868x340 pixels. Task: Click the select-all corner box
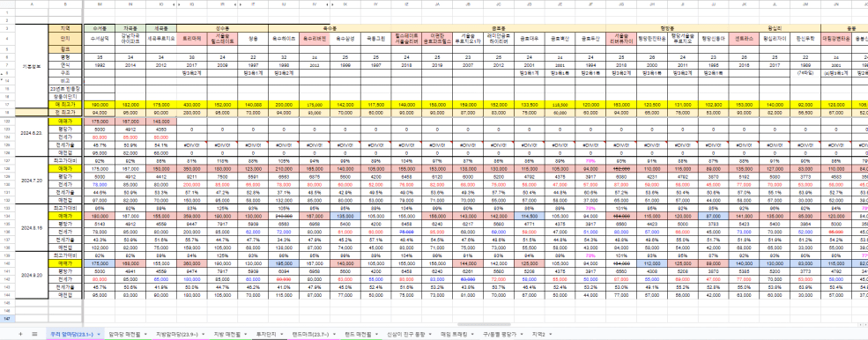(x=7, y=4)
